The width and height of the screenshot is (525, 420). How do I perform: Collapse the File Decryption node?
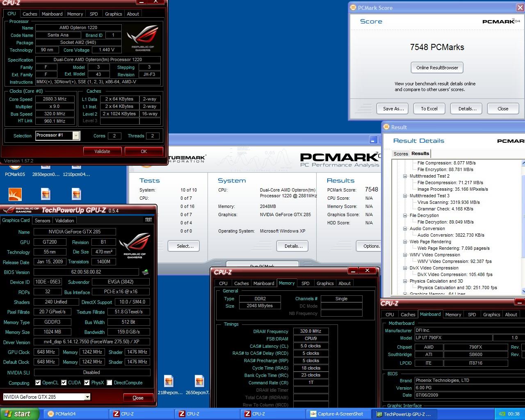point(405,215)
